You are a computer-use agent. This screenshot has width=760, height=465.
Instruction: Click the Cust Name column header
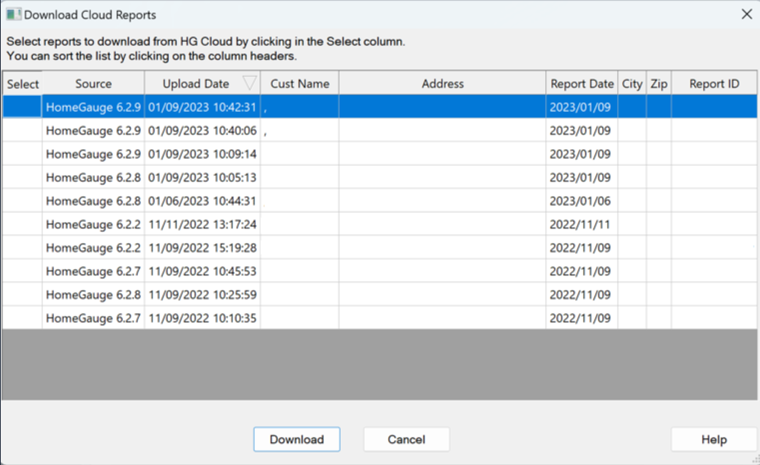299,84
